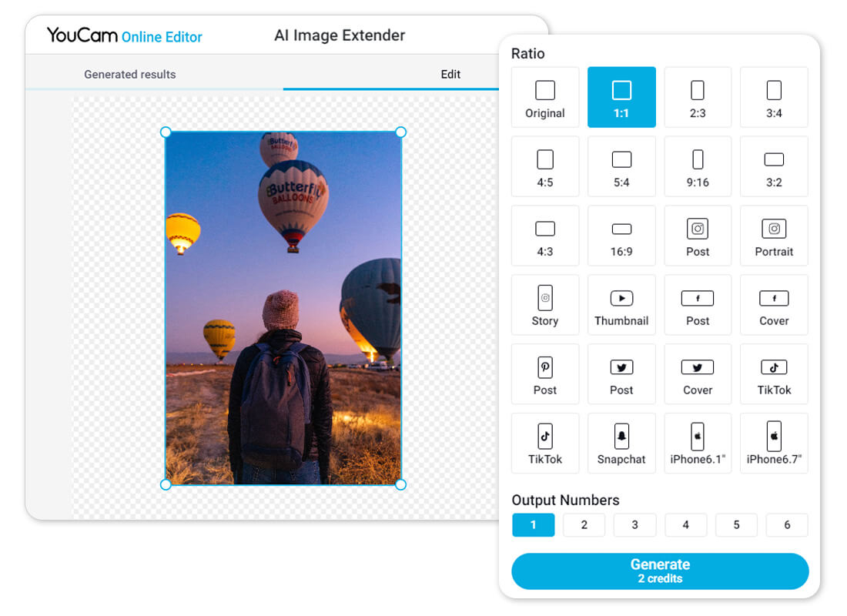This screenshot has width=847, height=616.
Task: Pick the YouTube Thumbnail ratio
Action: pyautogui.click(x=621, y=305)
